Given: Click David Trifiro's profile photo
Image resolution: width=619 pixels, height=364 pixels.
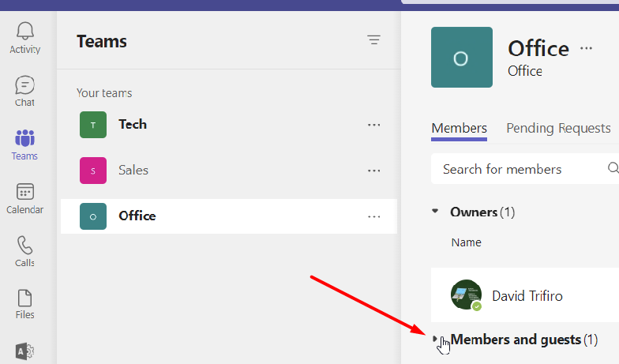Looking at the screenshot, I should coord(466,295).
